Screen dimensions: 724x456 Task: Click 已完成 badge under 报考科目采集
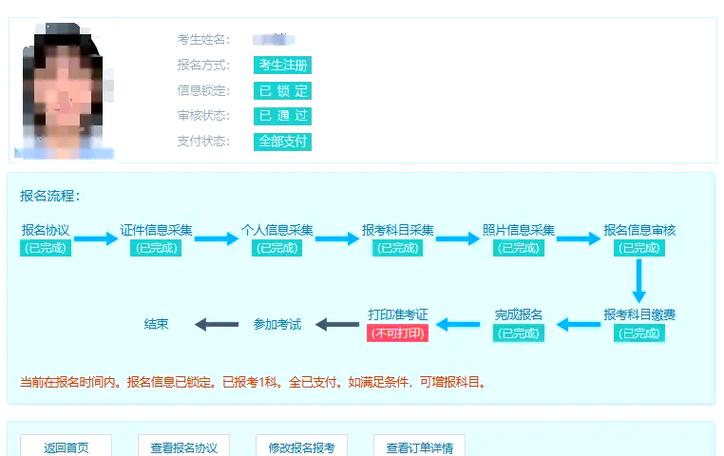coord(398,248)
